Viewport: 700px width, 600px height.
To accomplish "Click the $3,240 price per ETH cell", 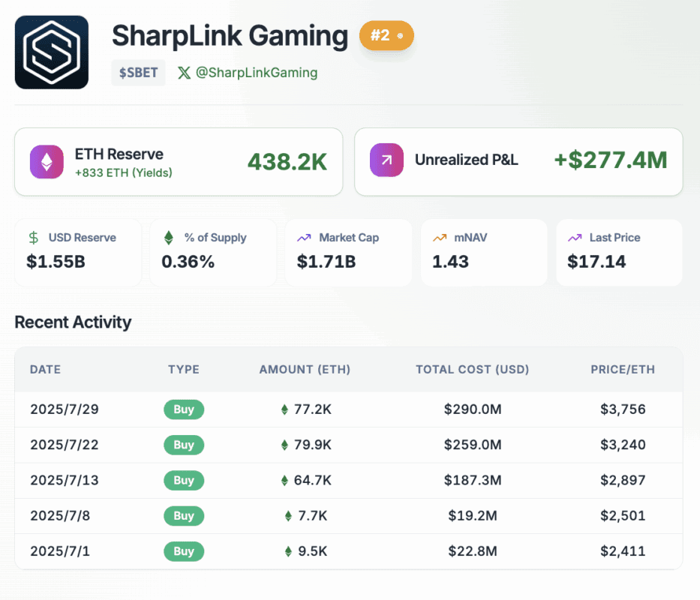I will 623,445.
